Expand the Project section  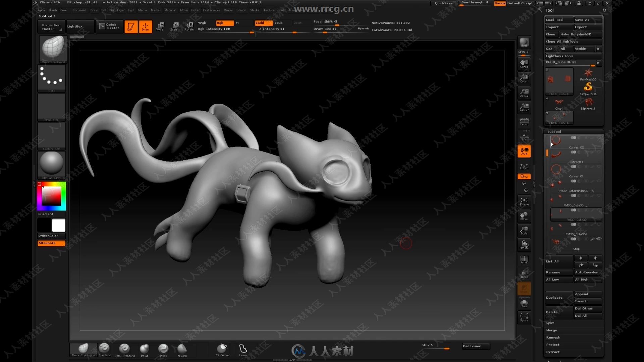[x=552, y=345]
